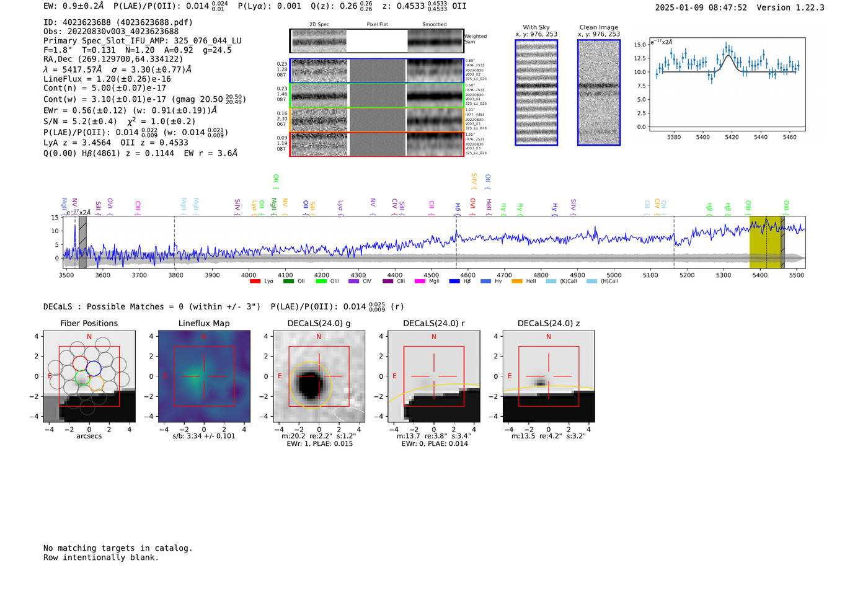Click the RA,Dec coordinates line
868x591 pixels.
(113, 60)
